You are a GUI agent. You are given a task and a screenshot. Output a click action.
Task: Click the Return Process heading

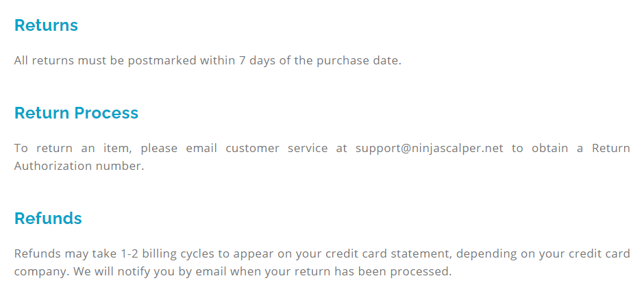pos(76,113)
